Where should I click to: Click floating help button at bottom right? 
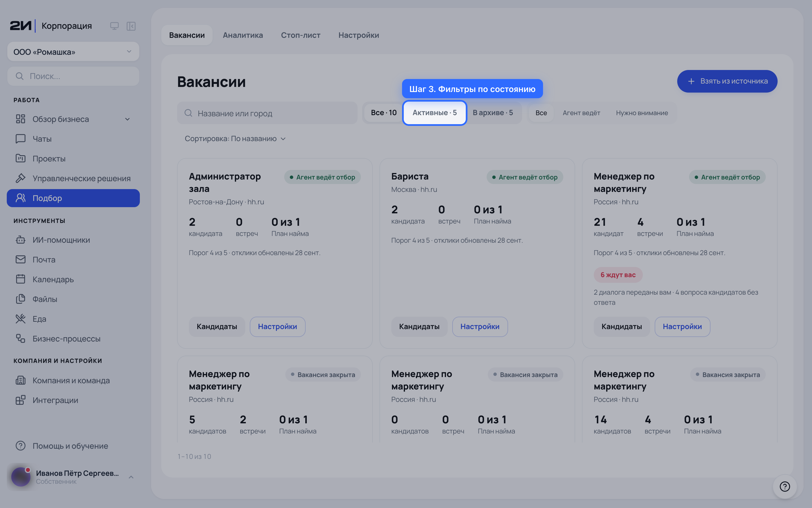pos(785,486)
